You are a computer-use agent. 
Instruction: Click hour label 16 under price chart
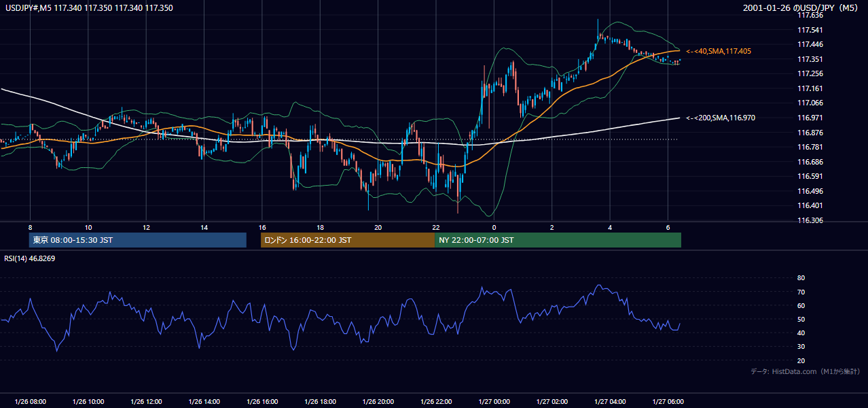coord(262,227)
